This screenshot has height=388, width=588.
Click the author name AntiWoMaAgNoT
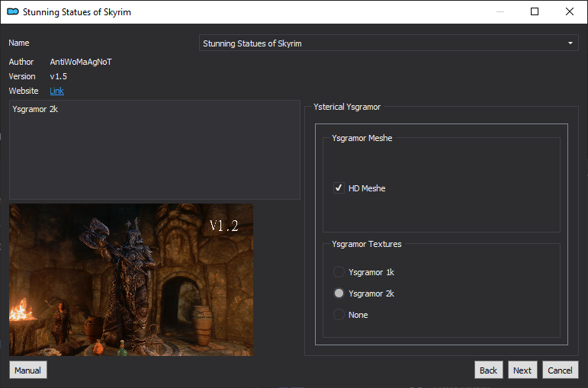tap(81, 62)
